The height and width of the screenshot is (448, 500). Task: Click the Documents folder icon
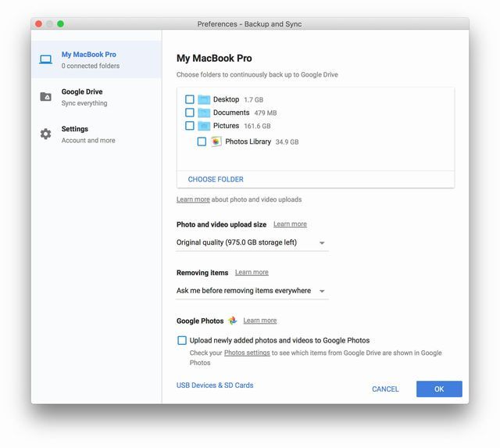[204, 113]
